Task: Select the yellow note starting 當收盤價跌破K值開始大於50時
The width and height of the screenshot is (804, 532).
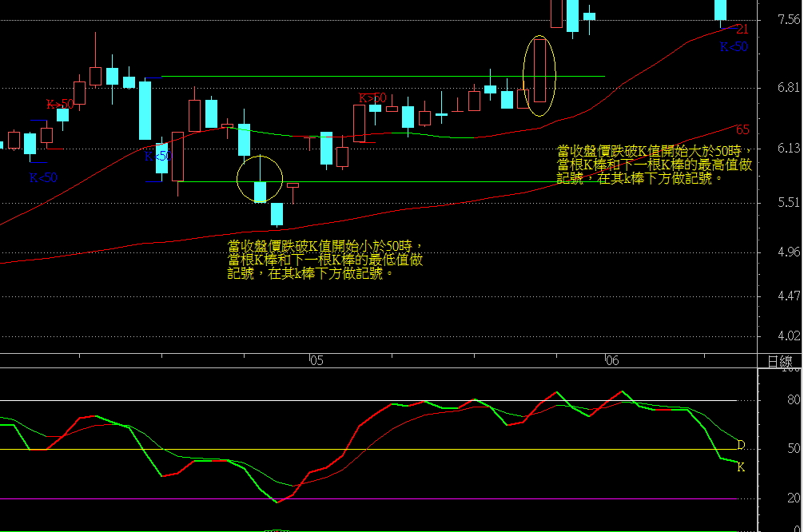Action: [x=655, y=165]
